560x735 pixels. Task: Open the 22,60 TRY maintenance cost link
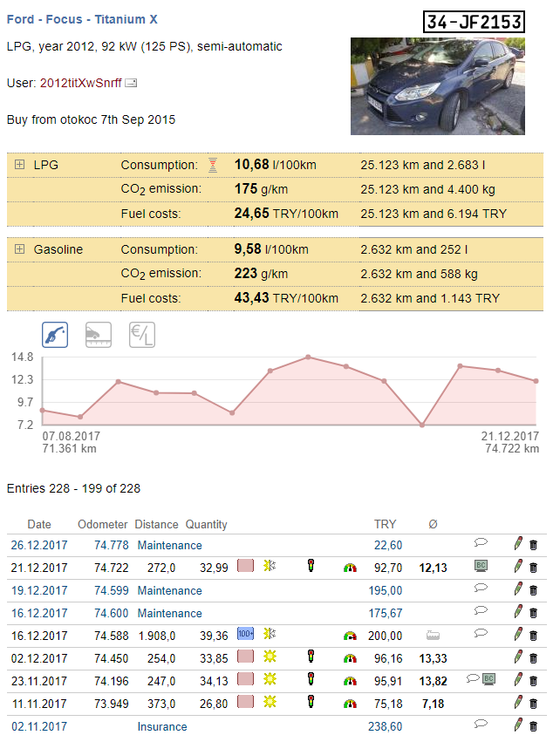388,545
